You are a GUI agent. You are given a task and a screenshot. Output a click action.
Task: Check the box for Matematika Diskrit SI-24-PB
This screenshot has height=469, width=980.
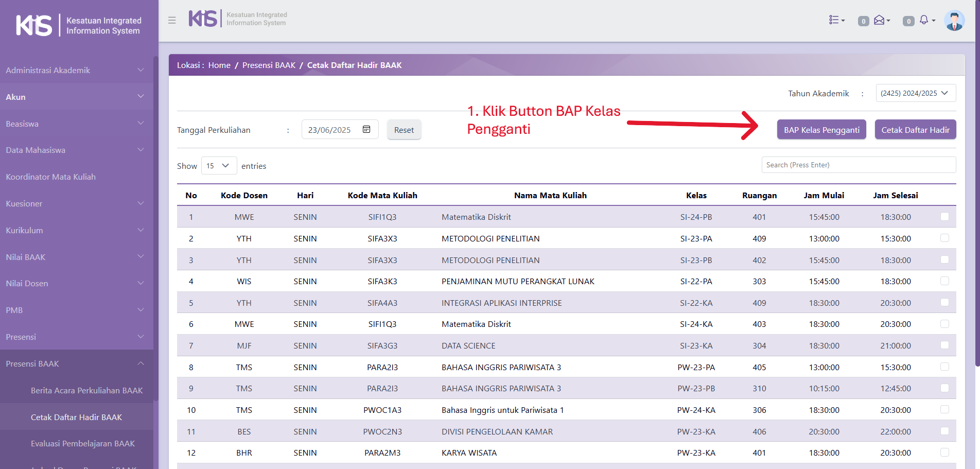click(944, 217)
